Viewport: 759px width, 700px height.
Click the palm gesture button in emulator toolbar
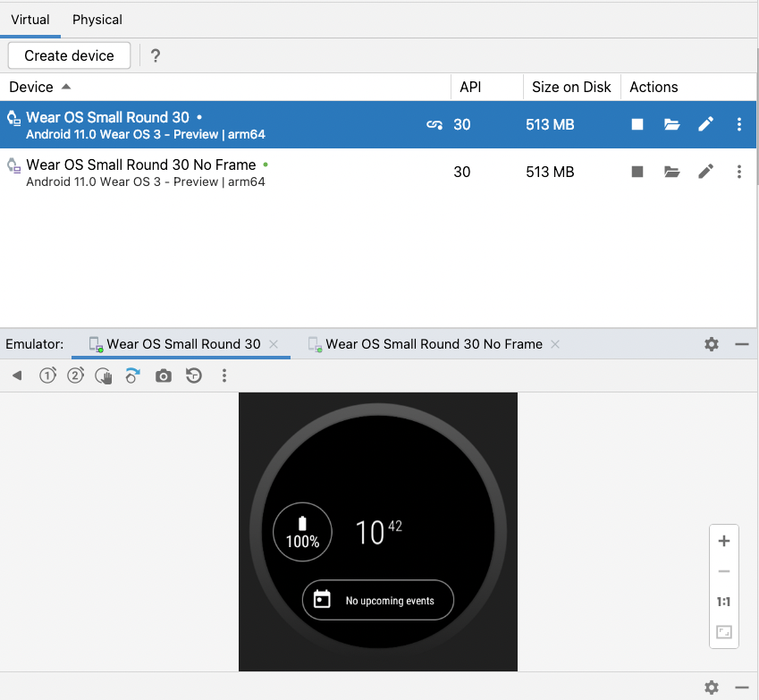point(104,376)
